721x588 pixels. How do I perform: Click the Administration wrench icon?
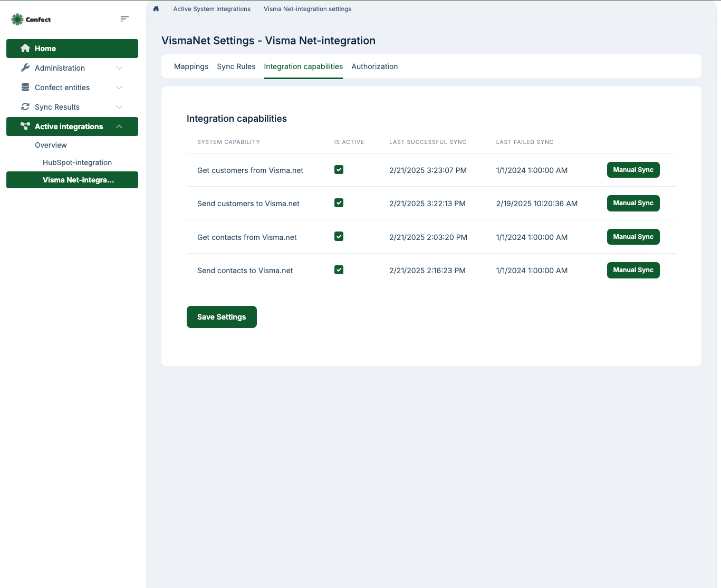[25, 68]
